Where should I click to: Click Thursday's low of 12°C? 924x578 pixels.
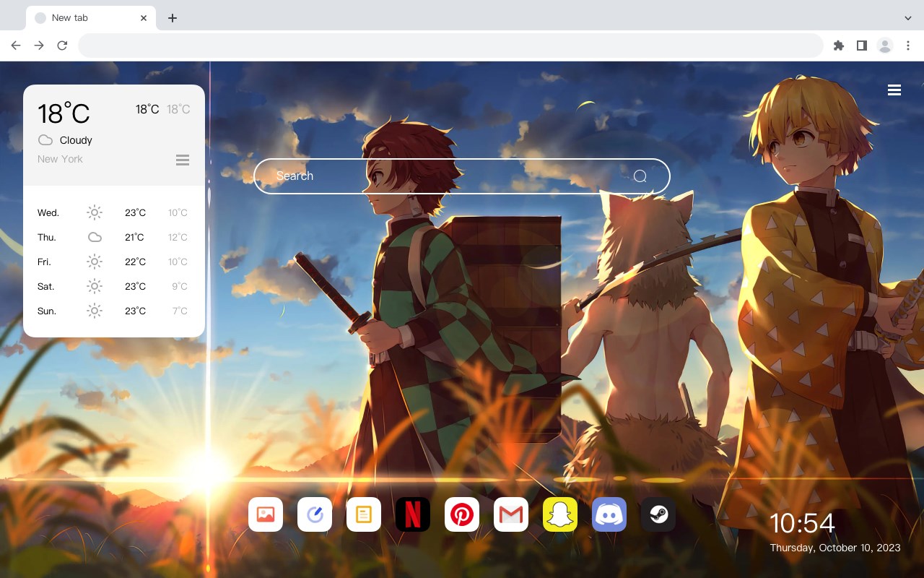[178, 237]
